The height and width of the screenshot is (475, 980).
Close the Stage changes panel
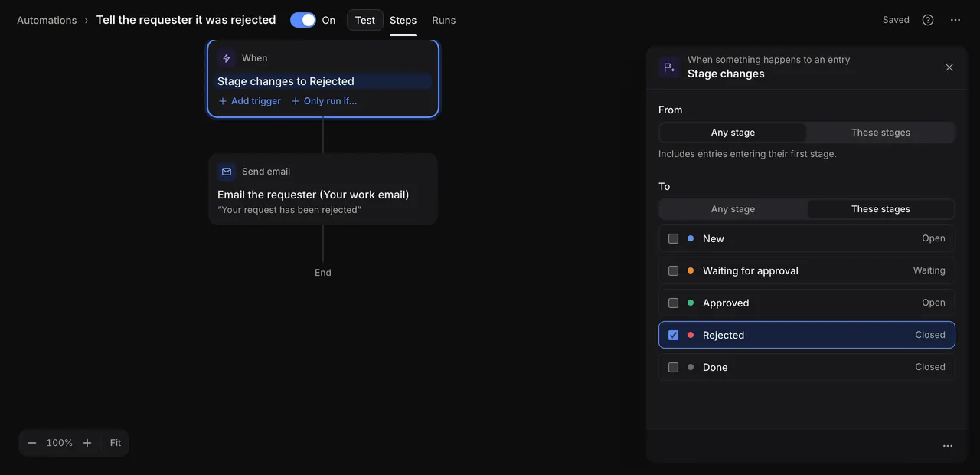tap(949, 67)
